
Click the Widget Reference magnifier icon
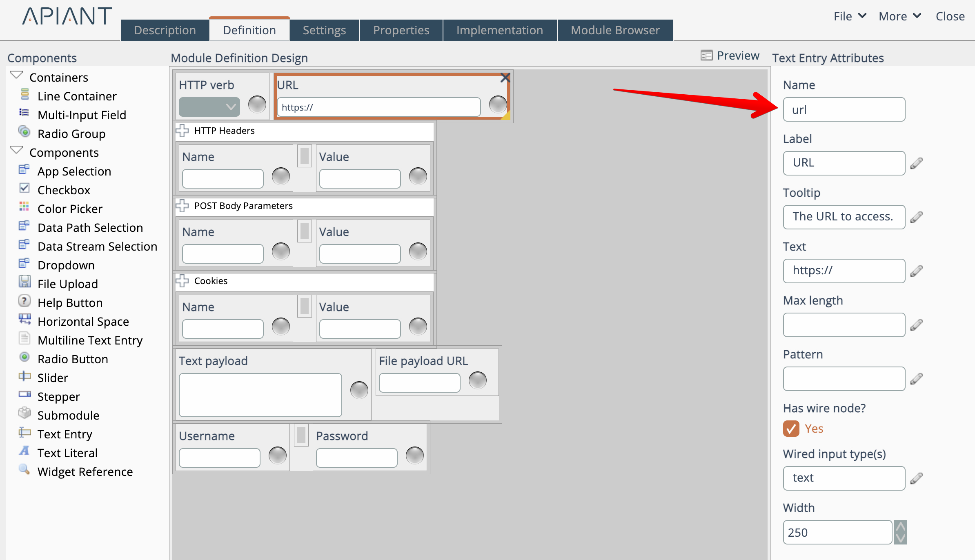coord(24,469)
